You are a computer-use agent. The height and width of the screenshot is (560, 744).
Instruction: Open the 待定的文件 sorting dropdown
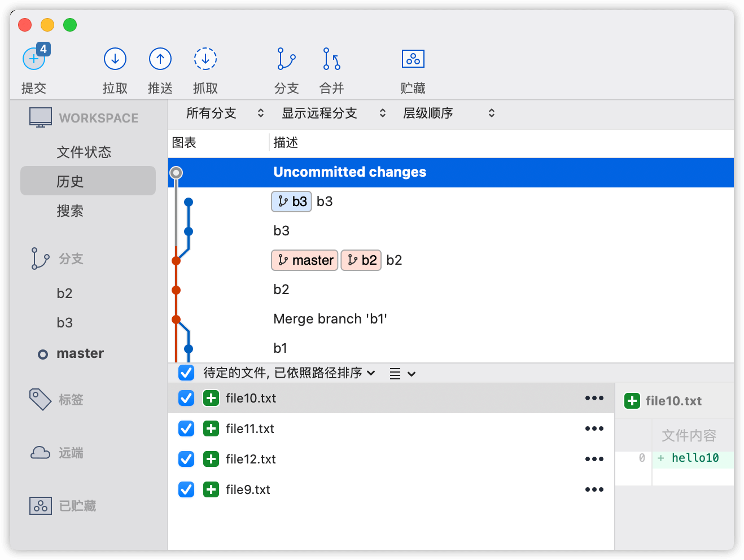289,373
